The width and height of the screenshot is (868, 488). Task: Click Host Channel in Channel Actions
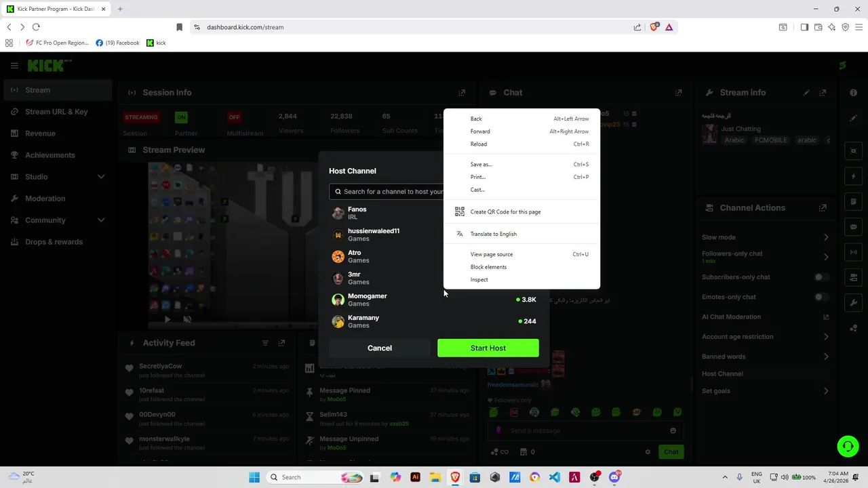coord(722,374)
